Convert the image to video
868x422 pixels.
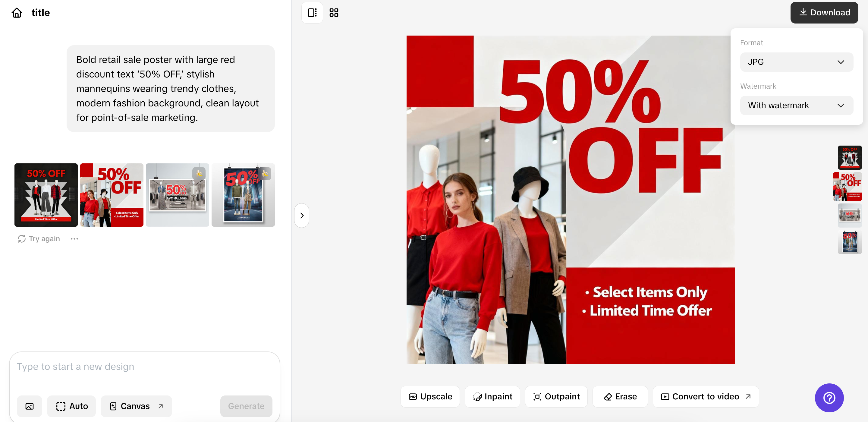pyautogui.click(x=706, y=396)
